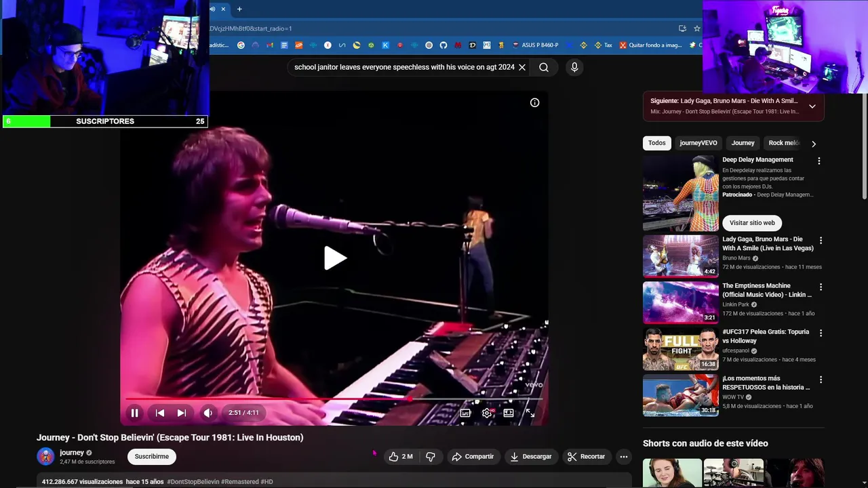Open the Gmail bookmark icon
Image resolution: width=868 pixels, height=488 pixels.
[x=270, y=45]
